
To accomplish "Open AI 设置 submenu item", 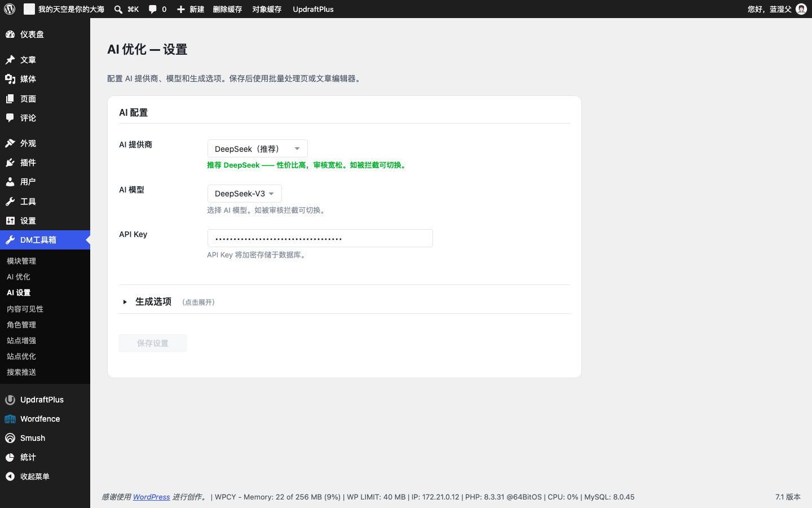I will (19, 292).
